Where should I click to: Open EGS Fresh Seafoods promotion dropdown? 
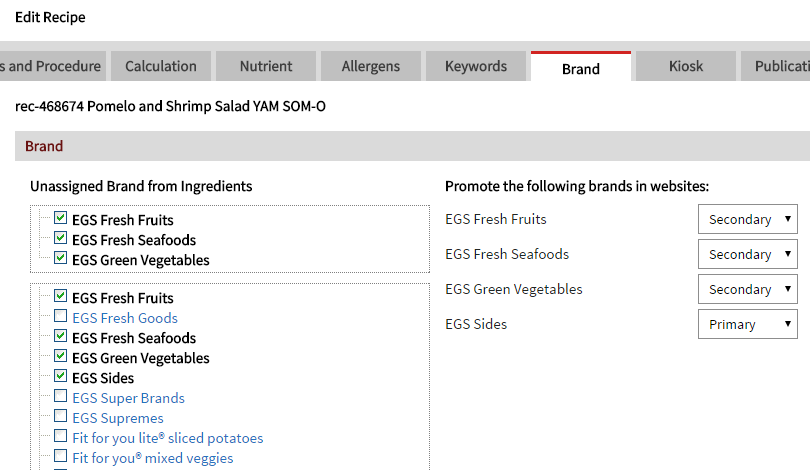(747, 254)
